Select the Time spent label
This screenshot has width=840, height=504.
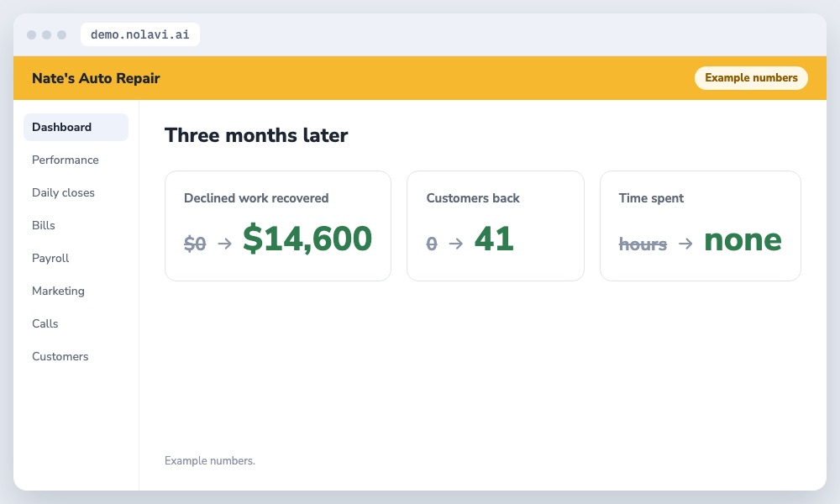point(651,197)
